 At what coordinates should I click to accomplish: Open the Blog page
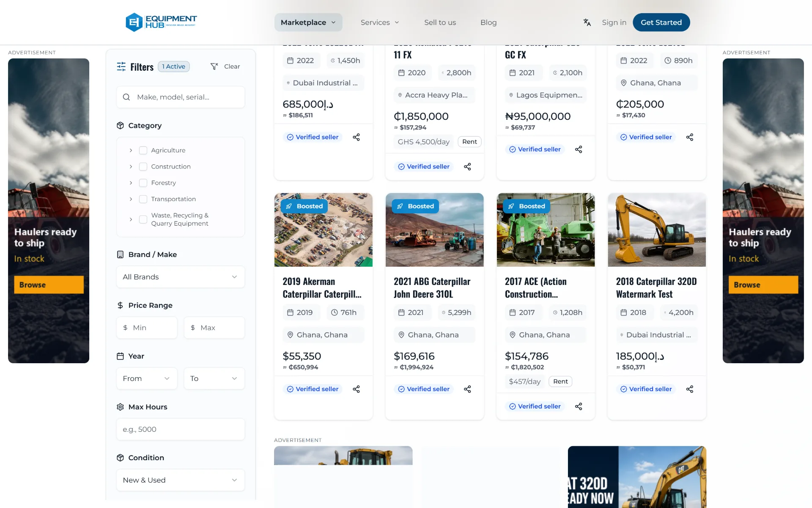point(488,22)
